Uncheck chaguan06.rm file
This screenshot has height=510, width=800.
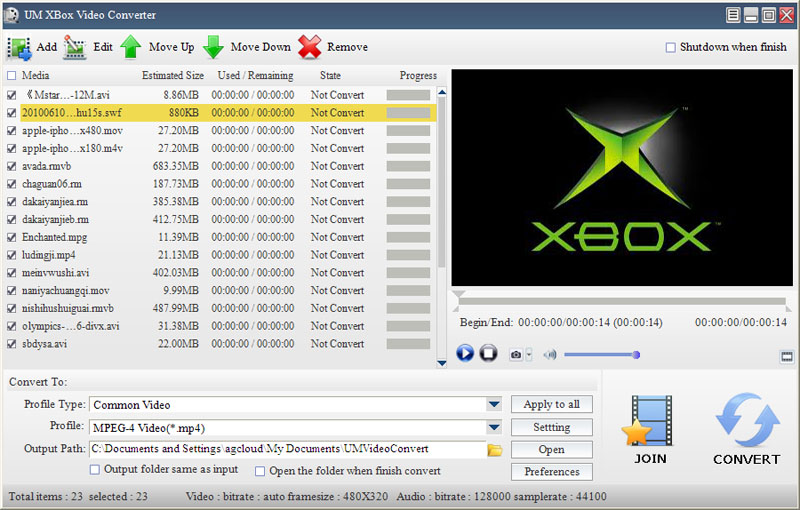pos(11,184)
